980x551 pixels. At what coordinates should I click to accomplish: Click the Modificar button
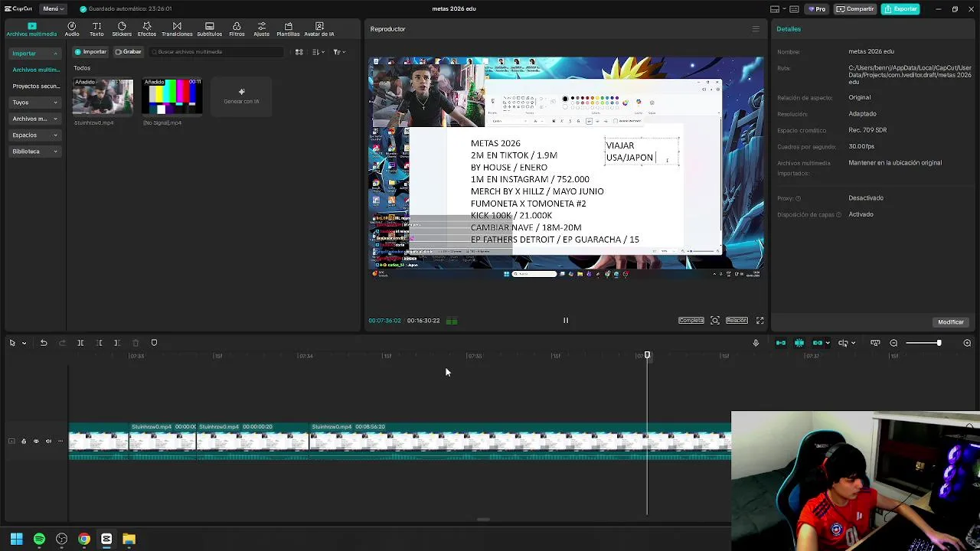[x=951, y=322]
